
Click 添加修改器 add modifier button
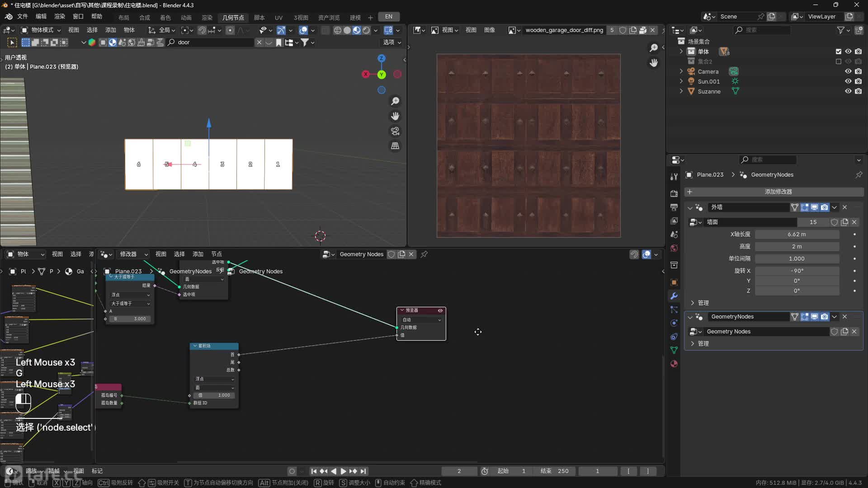[774, 192]
